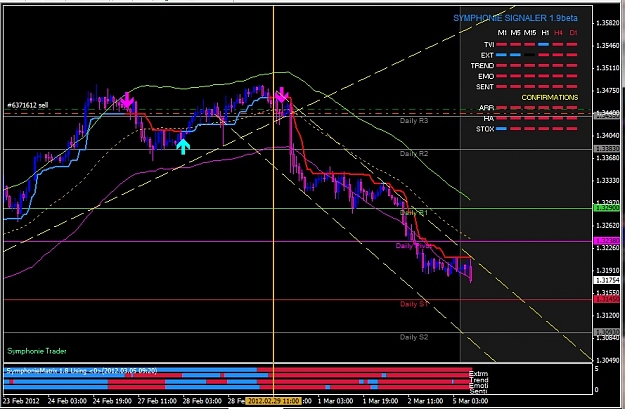Click the highlighted 2012.02.29 11:00 date marker
This screenshot has width=625, height=409.
[273, 401]
